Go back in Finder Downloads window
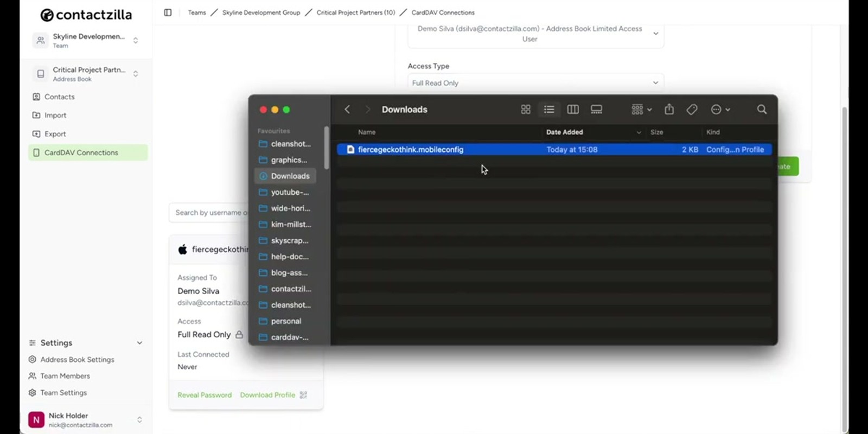Viewport: 868px width, 434px height. tap(347, 110)
